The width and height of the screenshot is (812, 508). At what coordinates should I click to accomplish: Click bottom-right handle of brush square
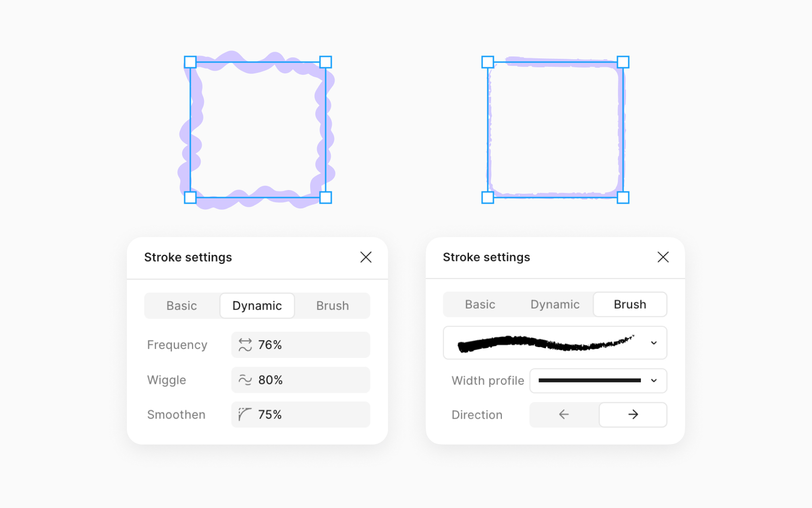(x=623, y=198)
